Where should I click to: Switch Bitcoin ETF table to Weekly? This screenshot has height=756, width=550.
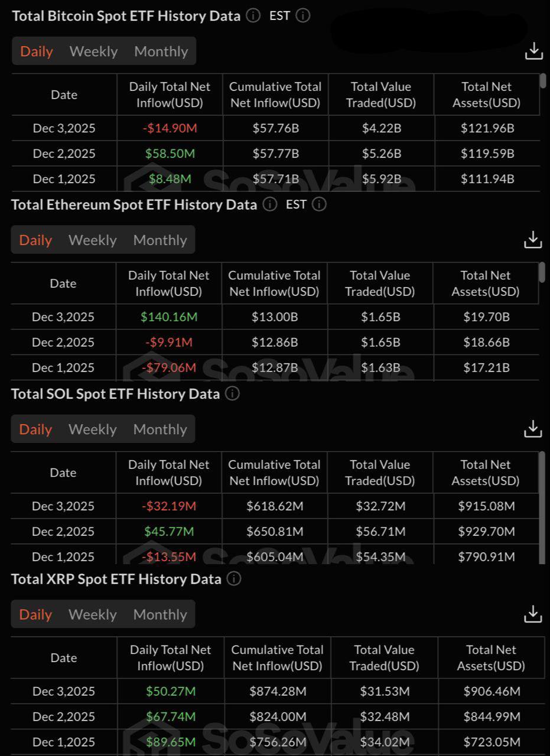click(x=93, y=51)
